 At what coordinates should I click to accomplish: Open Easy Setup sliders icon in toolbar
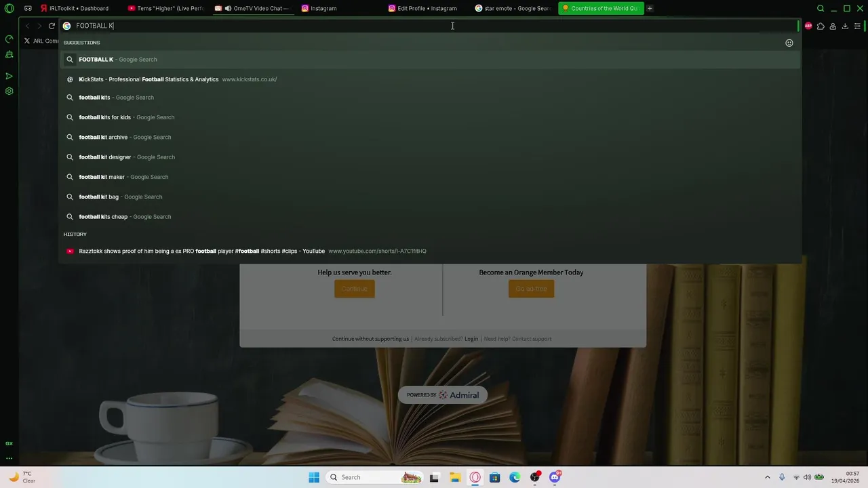[x=857, y=26]
